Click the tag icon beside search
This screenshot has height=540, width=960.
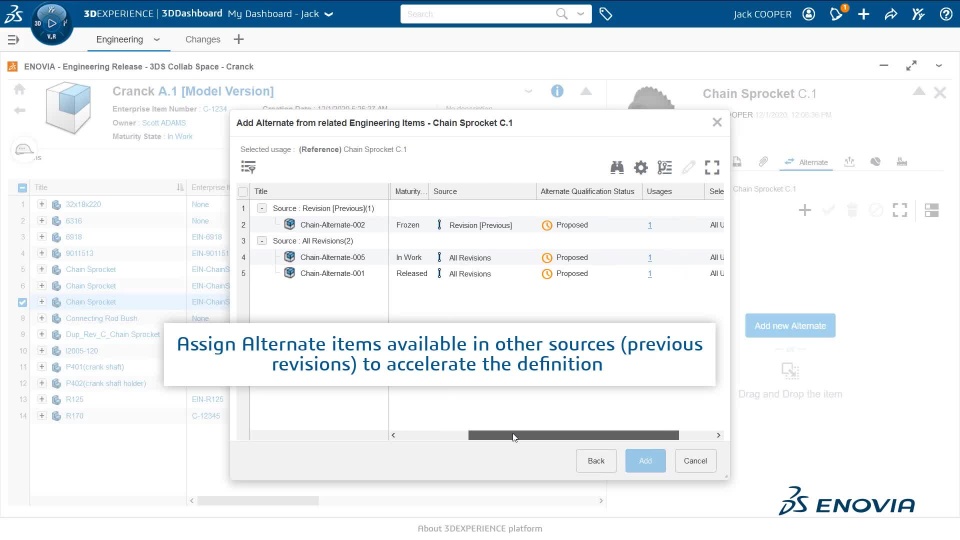click(606, 14)
